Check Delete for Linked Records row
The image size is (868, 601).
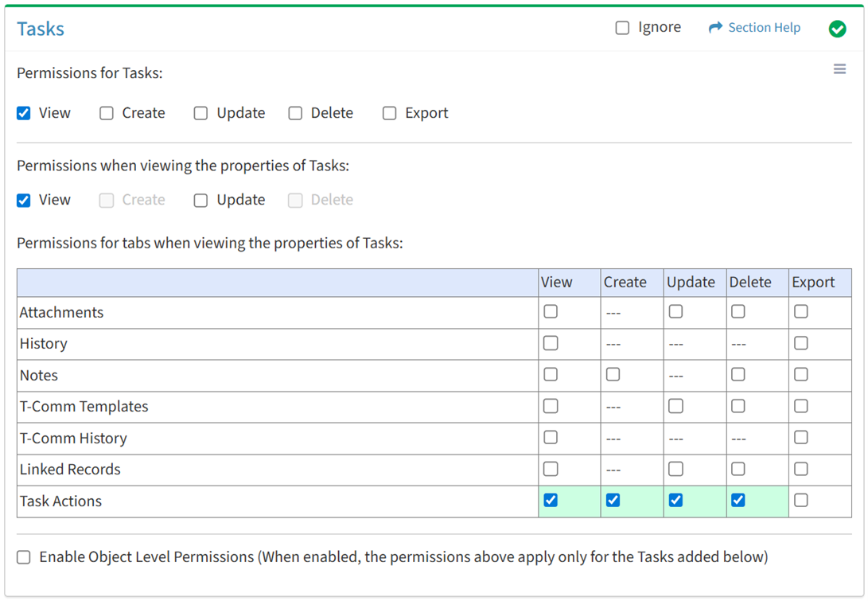tap(738, 469)
